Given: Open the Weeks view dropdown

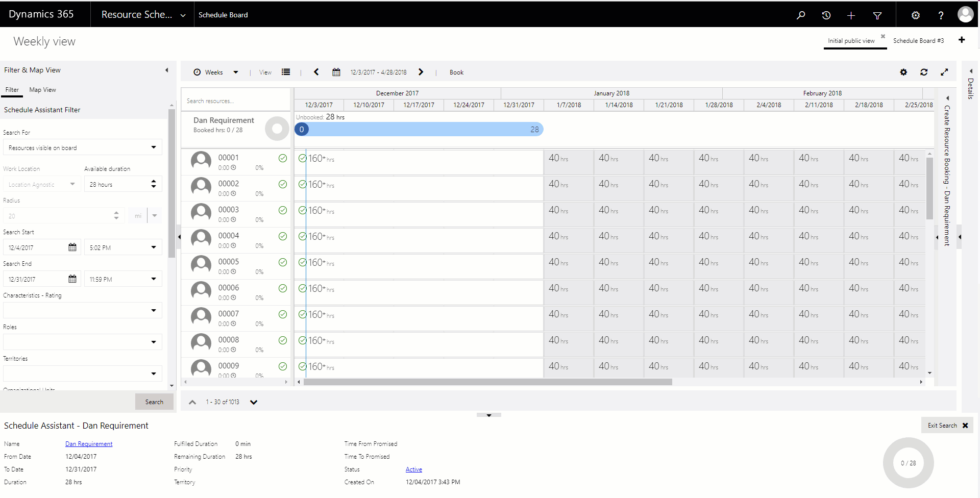Looking at the screenshot, I should point(235,72).
